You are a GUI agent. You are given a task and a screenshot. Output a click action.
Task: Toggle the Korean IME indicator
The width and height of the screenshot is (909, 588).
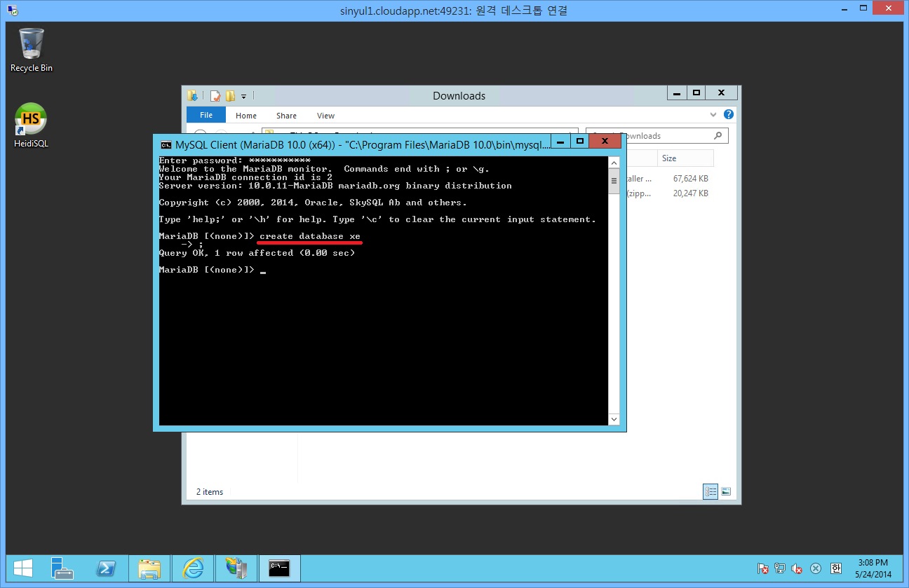[835, 568]
